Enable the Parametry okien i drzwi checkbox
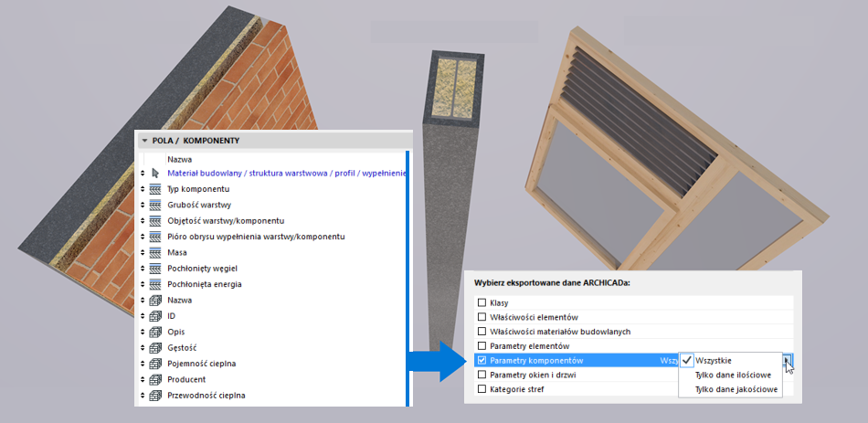This screenshot has width=868, height=423. pos(482,375)
